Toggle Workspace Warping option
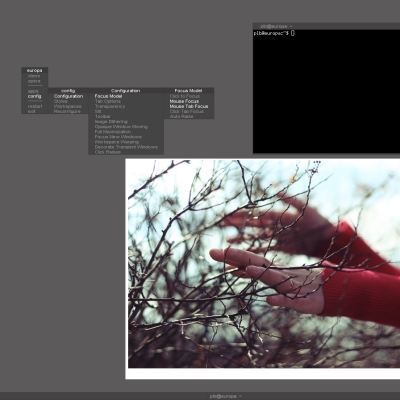The image size is (400, 400). point(126,142)
